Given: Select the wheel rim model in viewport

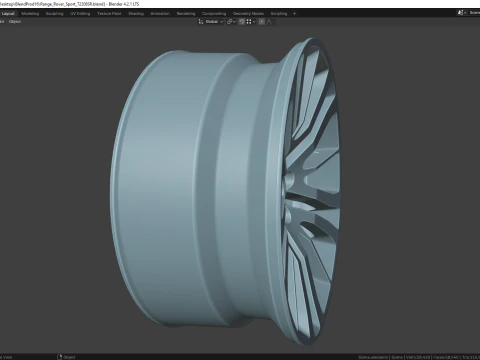Looking at the screenshot, I should click(x=225, y=191).
